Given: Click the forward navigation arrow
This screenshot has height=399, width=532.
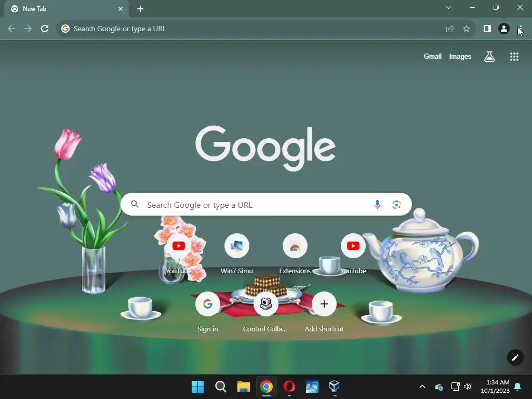Looking at the screenshot, I should coord(28,29).
